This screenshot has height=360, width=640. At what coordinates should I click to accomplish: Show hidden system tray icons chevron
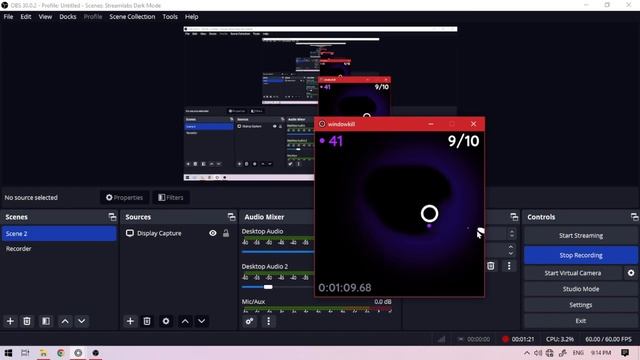(x=527, y=353)
